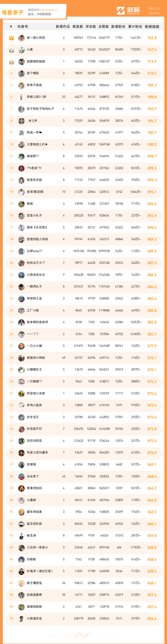
Task: Click the bronze crown third-place icon
Action: tap(11, 62)
